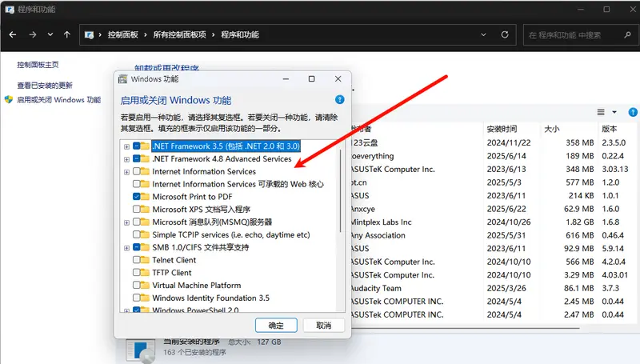Sort by the 大小 column header
640x364 pixels.
pos(551,129)
